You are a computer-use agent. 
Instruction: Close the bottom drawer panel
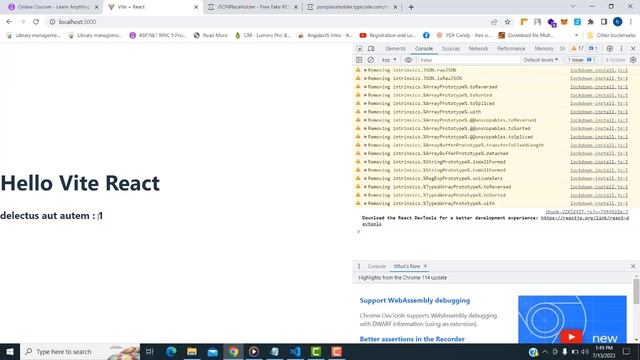point(633,266)
